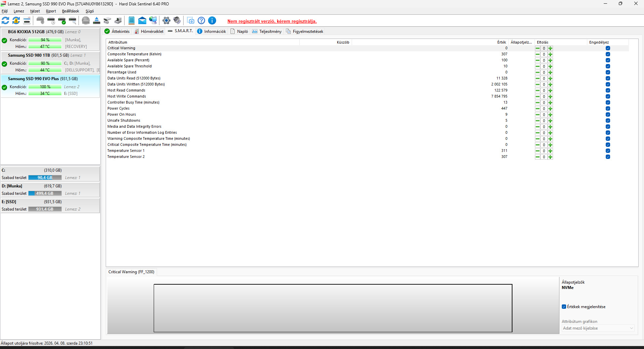Click plus button in Power Cycles row
This screenshot has height=349, width=644.
(x=550, y=109)
